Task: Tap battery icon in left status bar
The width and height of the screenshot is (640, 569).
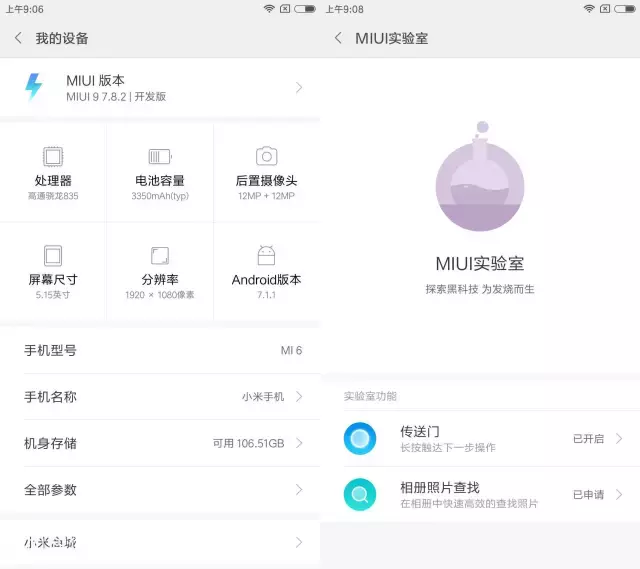Action: 305,9
